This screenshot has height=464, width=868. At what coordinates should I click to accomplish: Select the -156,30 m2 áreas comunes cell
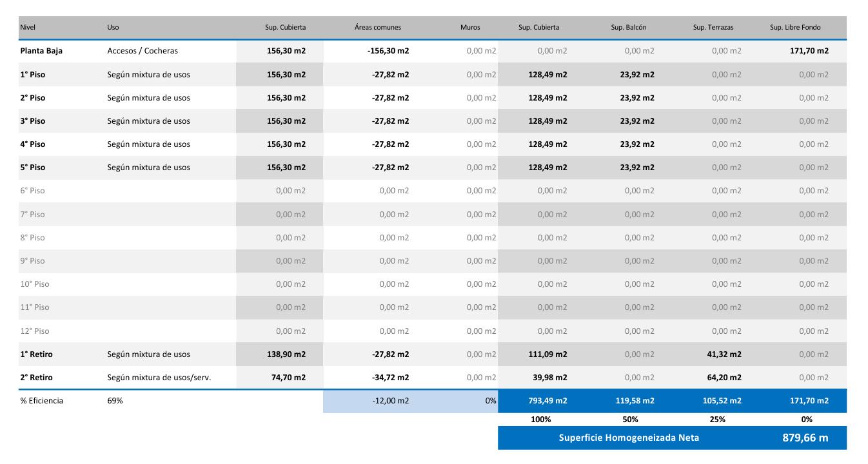click(x=388, y=51)
